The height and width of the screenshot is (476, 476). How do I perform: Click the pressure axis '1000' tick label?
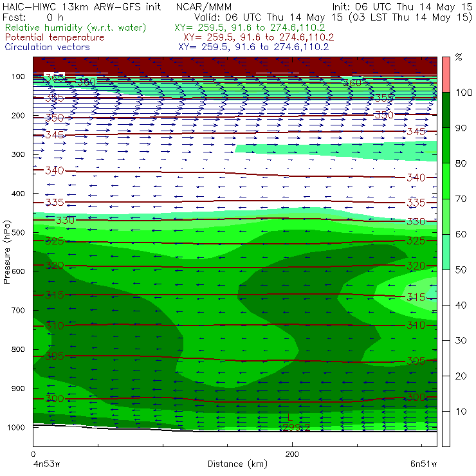[16, 427]
